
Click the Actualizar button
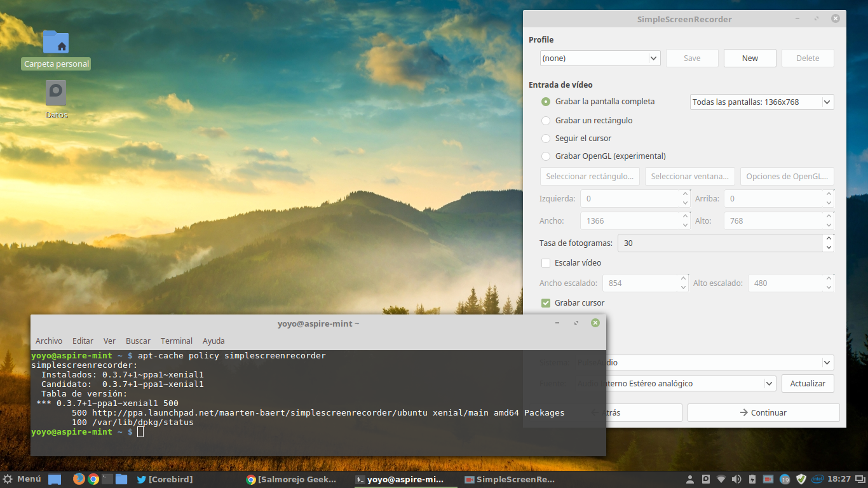point(808,383)
